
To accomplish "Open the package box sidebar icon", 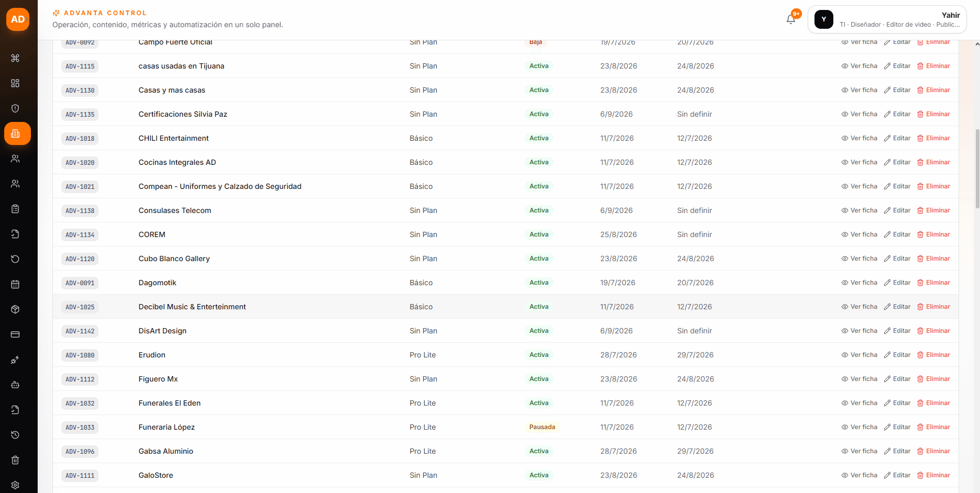I will click(15, 309).
